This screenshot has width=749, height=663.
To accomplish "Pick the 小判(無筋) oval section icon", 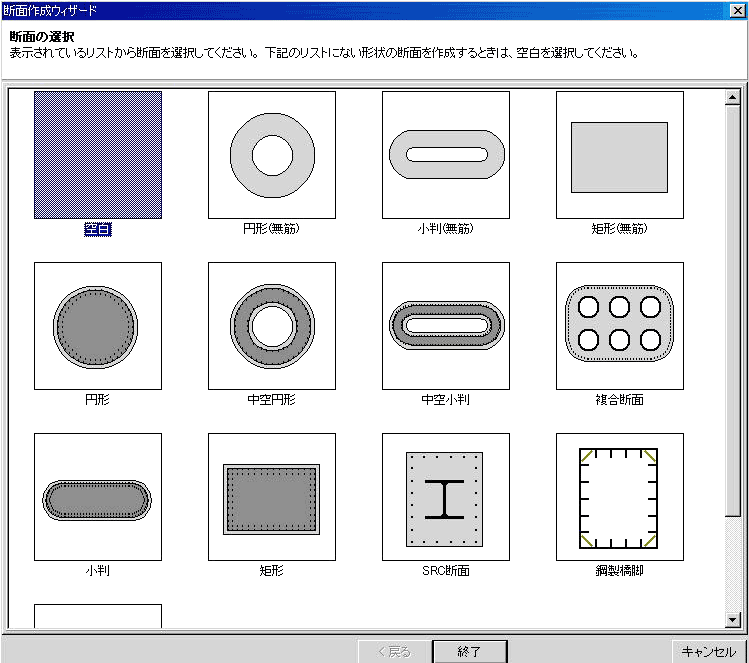I will click(x=446, y=155).
